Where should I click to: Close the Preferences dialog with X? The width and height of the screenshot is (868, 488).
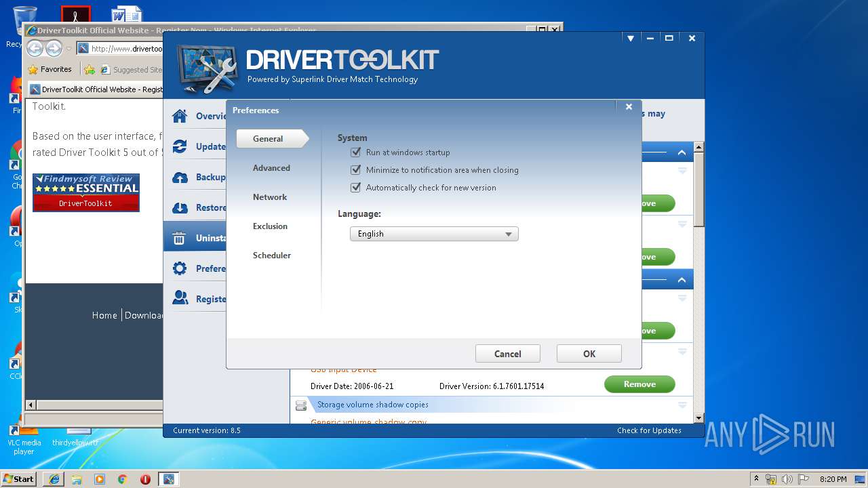(629, 107)
